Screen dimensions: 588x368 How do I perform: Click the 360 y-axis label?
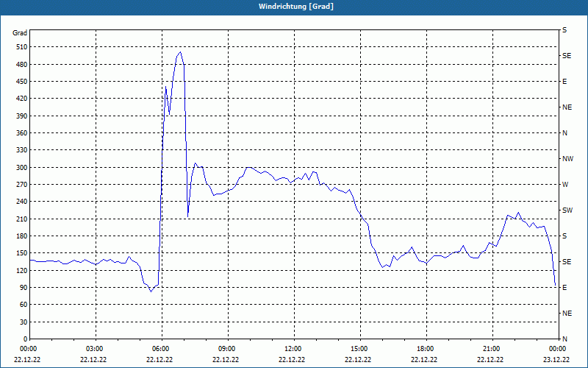point(23,133)
